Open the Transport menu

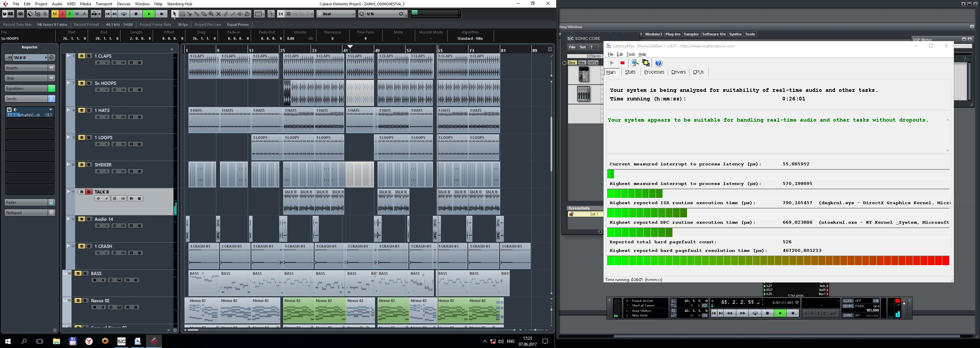click(x=104, y=4)
